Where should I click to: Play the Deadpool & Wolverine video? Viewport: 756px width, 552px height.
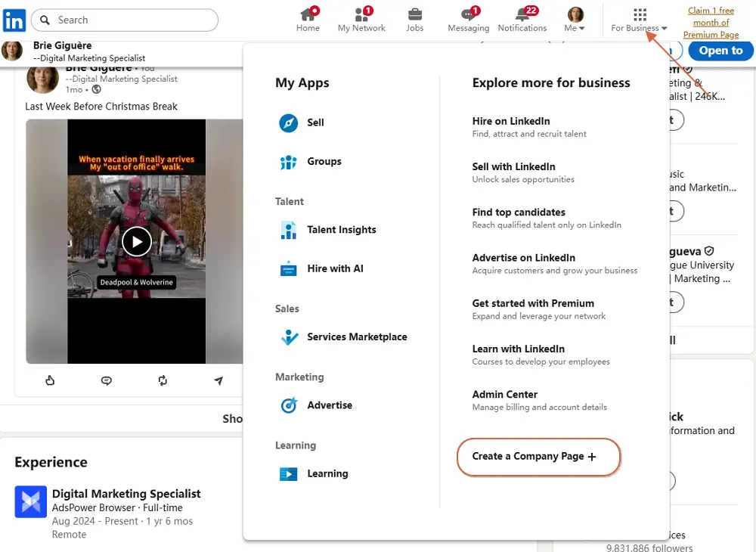(137, 242)
